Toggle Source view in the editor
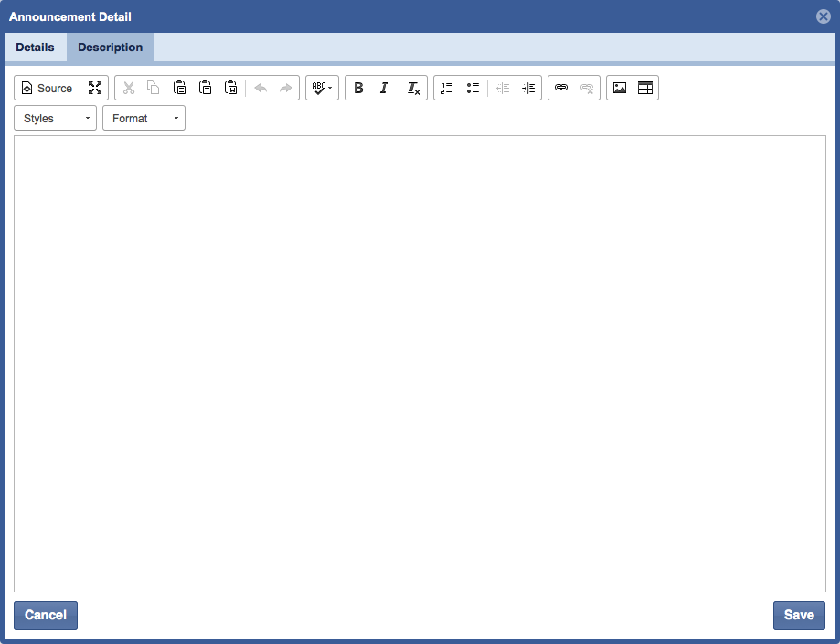Image resolution: width=840 pixels, height=644 pixels. click(x=47, y=89)
